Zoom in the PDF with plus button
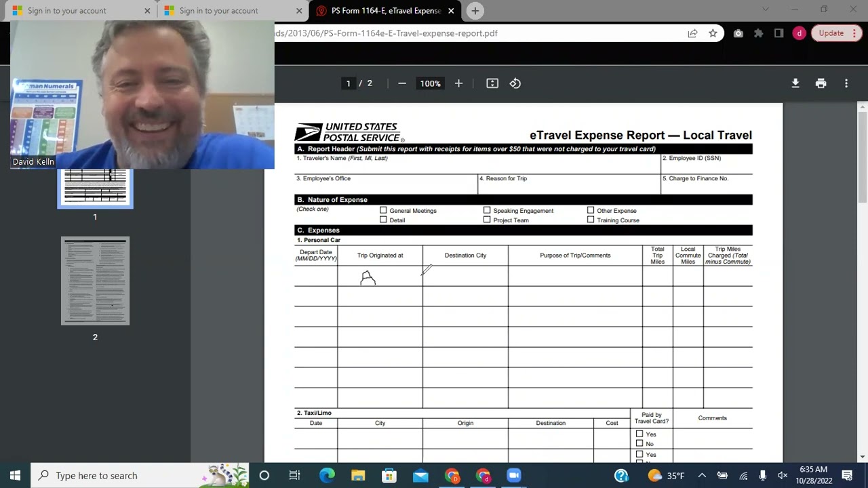This screenshot has height=488, width=868. (458, 83)
